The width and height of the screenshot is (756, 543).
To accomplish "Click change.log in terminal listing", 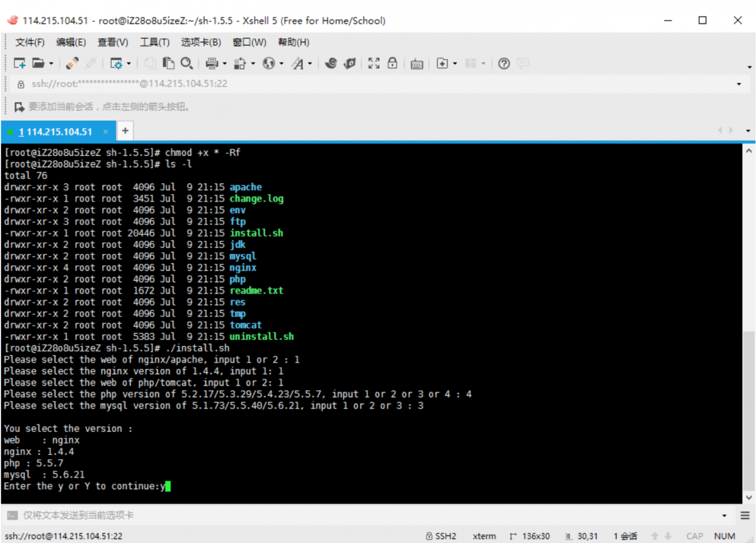I will (x=256, y=198).
